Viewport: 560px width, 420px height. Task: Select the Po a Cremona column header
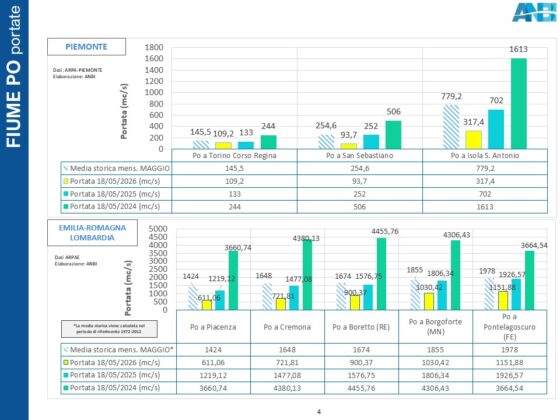[x=287, y=327]
